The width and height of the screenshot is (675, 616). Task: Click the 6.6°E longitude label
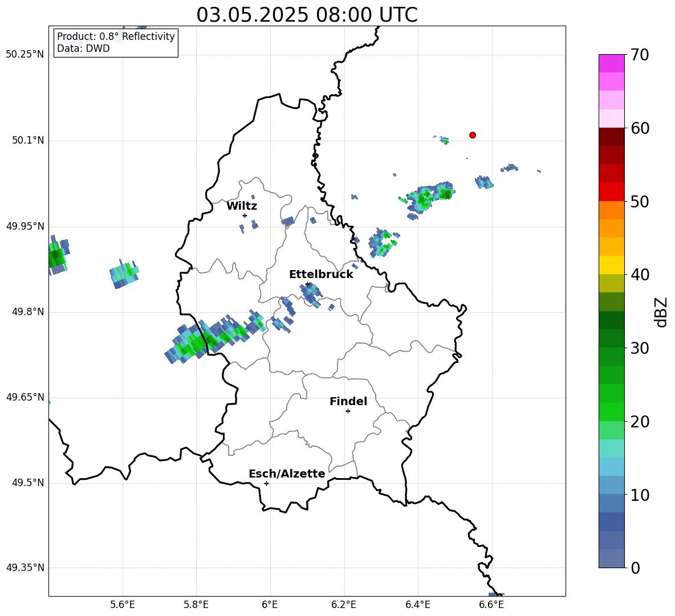(491, 605)
